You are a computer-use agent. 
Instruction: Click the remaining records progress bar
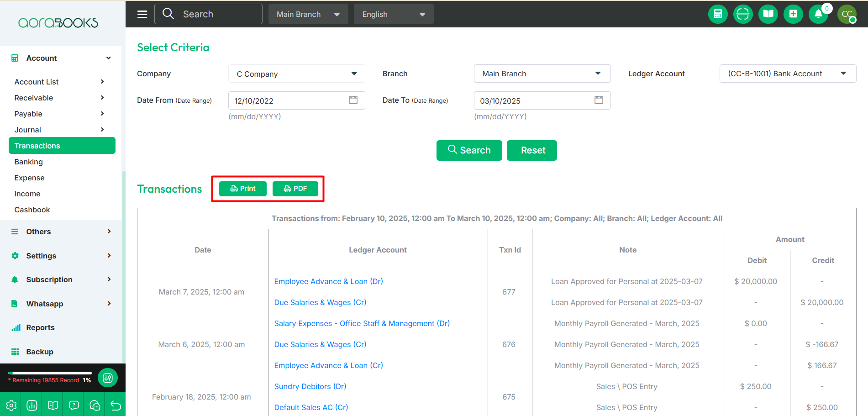50,373
